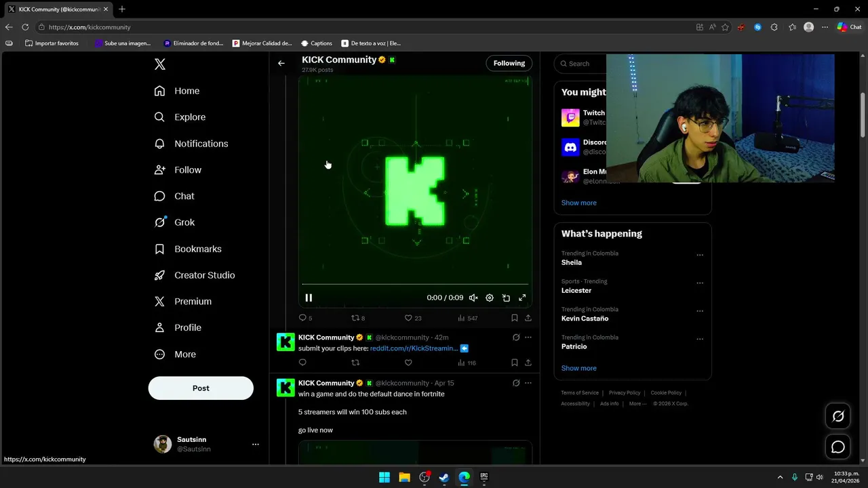Open more options on the Apr 15 post
Viewport: 868px width, 488px height.
point(528,383)
